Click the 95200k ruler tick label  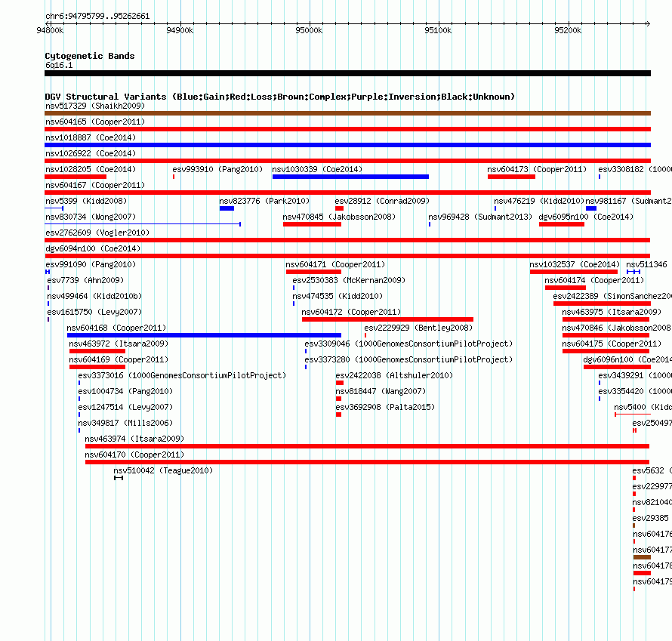[x=568, y=30]
